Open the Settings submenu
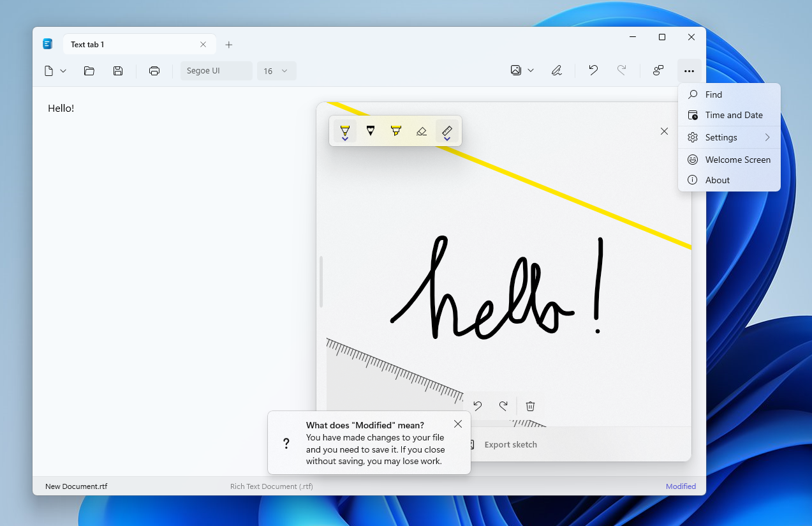 (x=729, y=137)
